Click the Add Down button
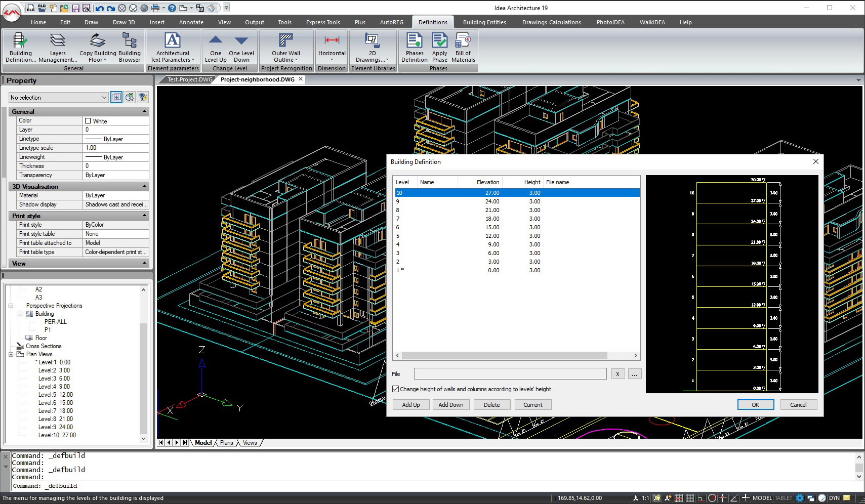Viewport: 865px width, 504px height. click(x=451, y=405)
